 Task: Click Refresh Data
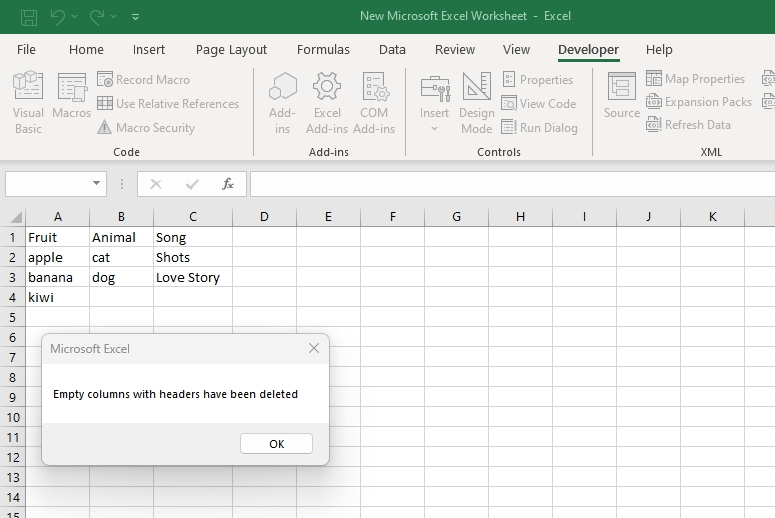[x=689, y=125]
